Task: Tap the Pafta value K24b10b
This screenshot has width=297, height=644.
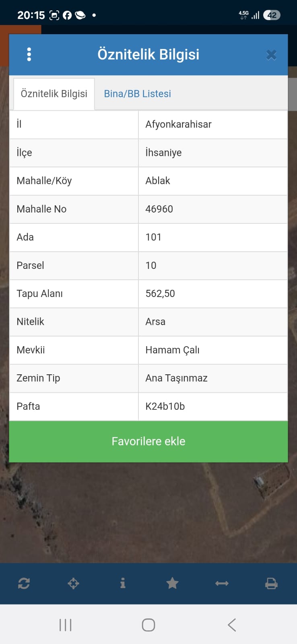Action: [x=165, y=407]
